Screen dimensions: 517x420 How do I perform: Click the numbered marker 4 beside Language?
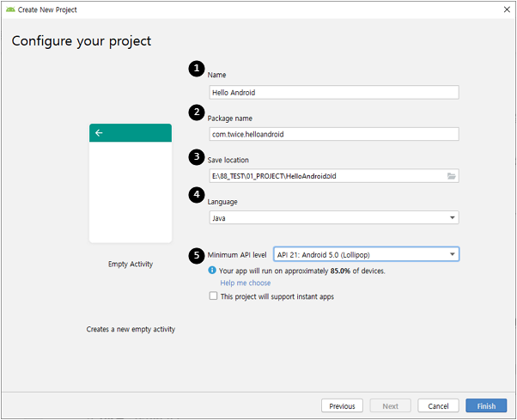(197, 195)
